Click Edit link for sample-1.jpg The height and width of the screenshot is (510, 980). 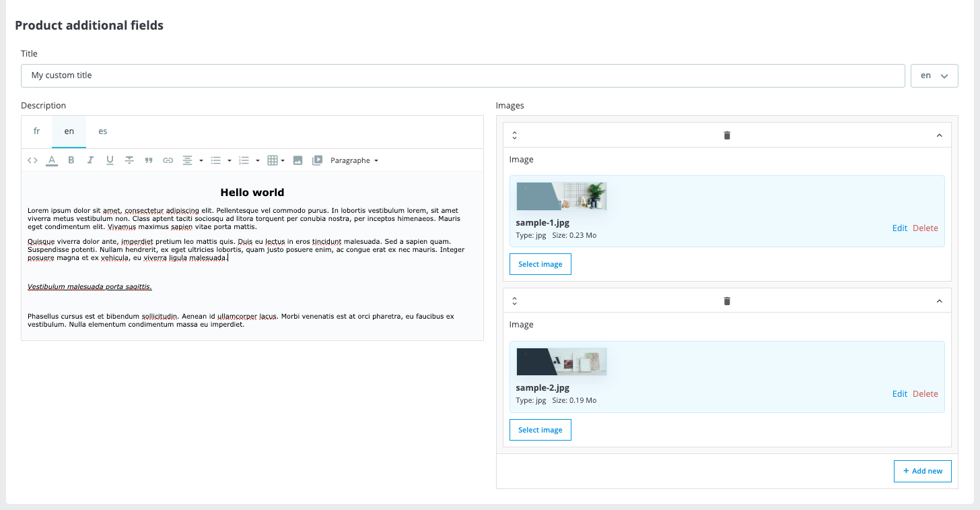pos(899,228)
